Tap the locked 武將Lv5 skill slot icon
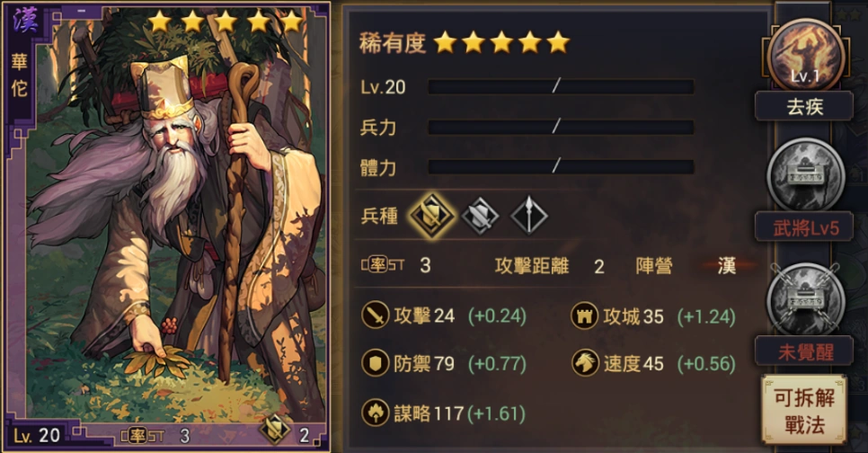This screenshot has width=868, height=453. coord(805,176)
